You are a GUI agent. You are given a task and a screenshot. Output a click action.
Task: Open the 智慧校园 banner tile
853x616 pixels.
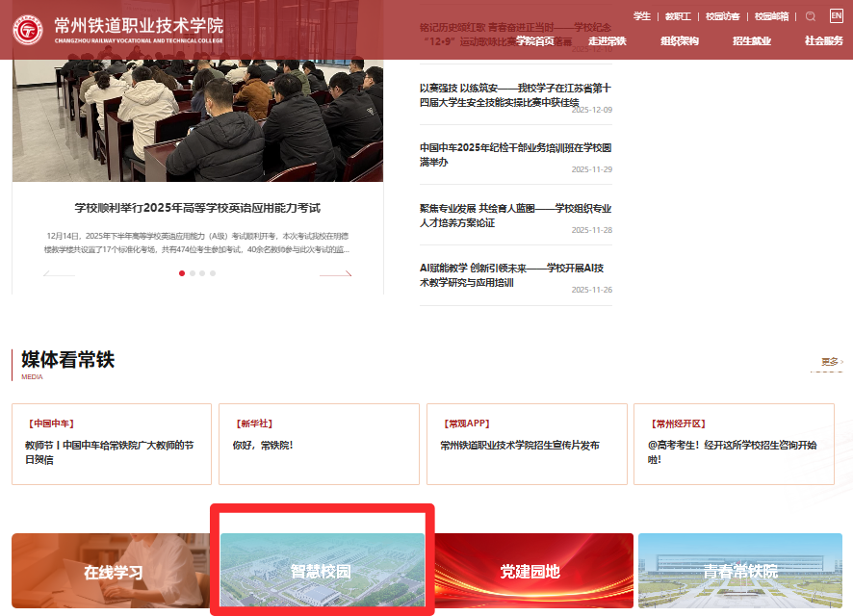pyautogui.click(x=322, y=571)
